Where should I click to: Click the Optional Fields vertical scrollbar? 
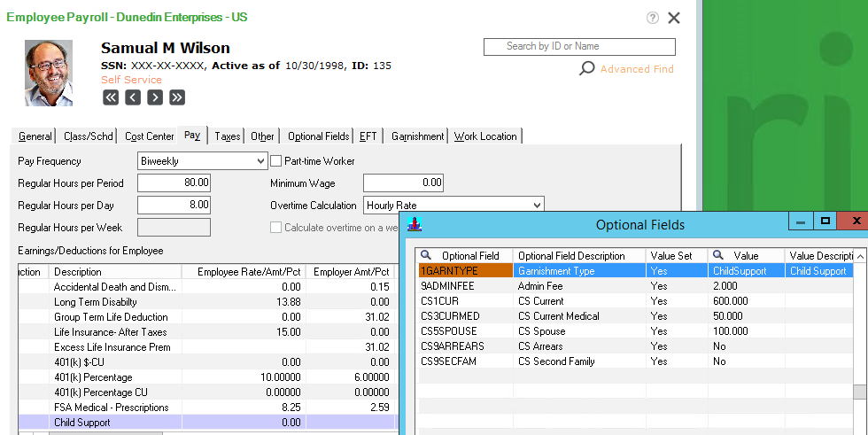click(859, 354)
